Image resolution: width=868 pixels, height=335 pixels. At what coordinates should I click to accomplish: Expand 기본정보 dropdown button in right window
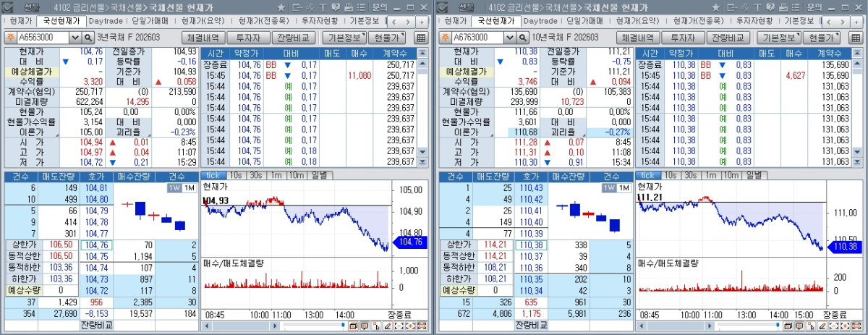click(778, 38)
